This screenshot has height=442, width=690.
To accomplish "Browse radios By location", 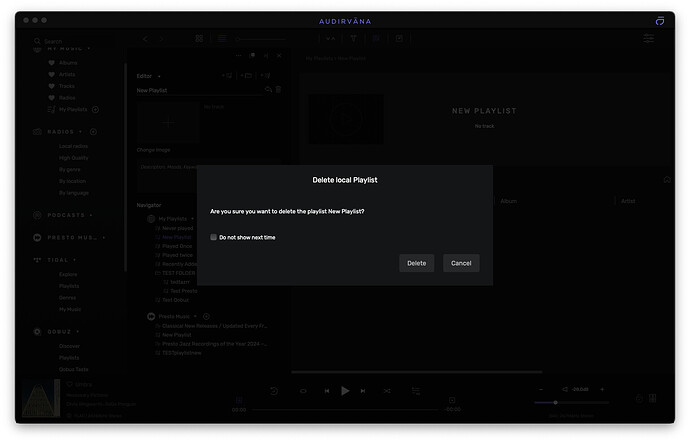I will point(72,181).
